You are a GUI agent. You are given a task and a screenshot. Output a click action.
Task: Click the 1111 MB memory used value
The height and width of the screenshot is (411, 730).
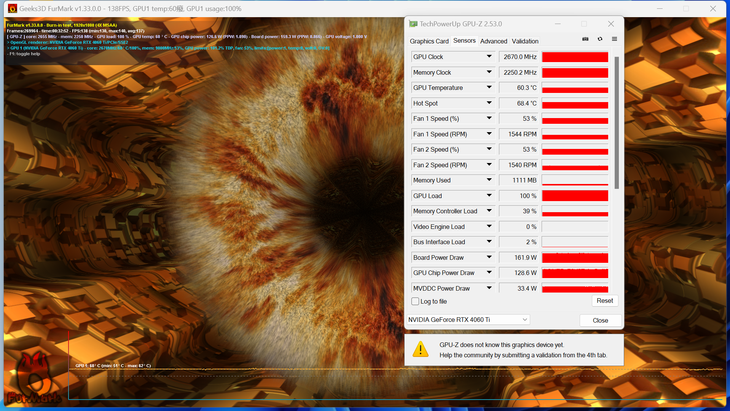[519, 180]
